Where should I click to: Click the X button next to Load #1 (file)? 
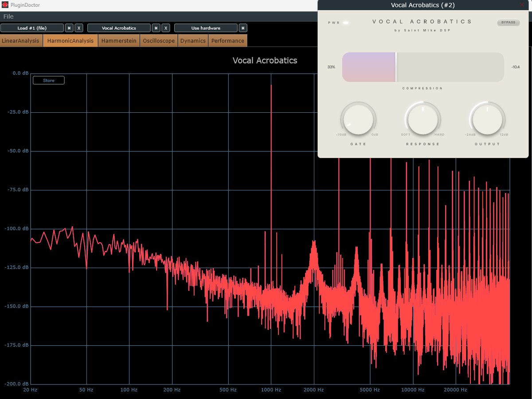coord(78,28)
